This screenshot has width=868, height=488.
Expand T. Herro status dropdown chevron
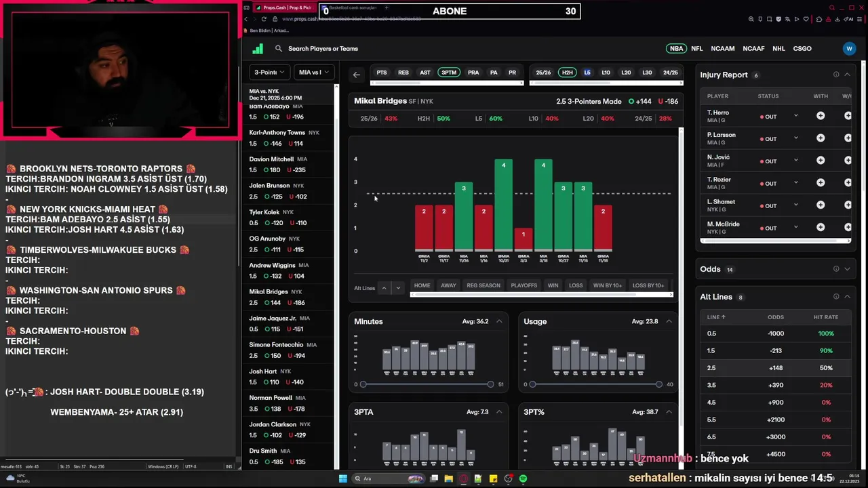(796, 116)
